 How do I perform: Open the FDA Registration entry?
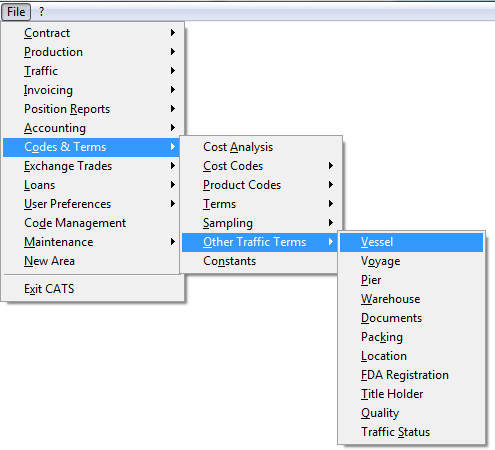(x=411, y=375)
